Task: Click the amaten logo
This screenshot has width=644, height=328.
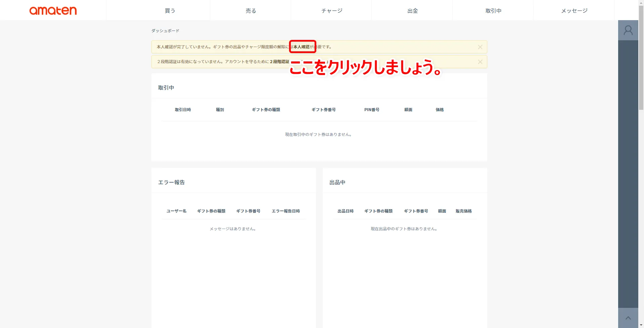Action: point(53,10)
